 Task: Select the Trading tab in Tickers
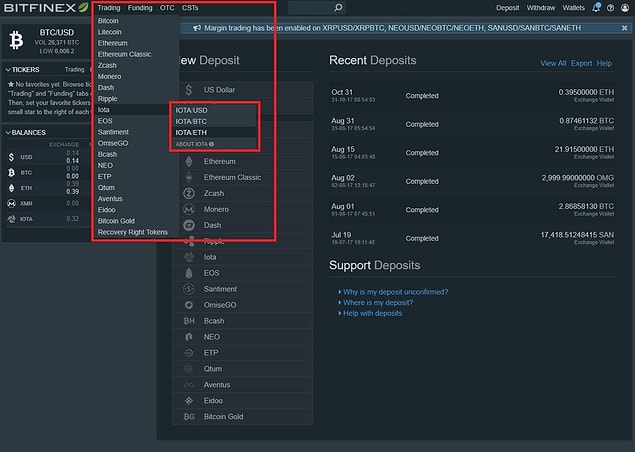click(75, 70)
